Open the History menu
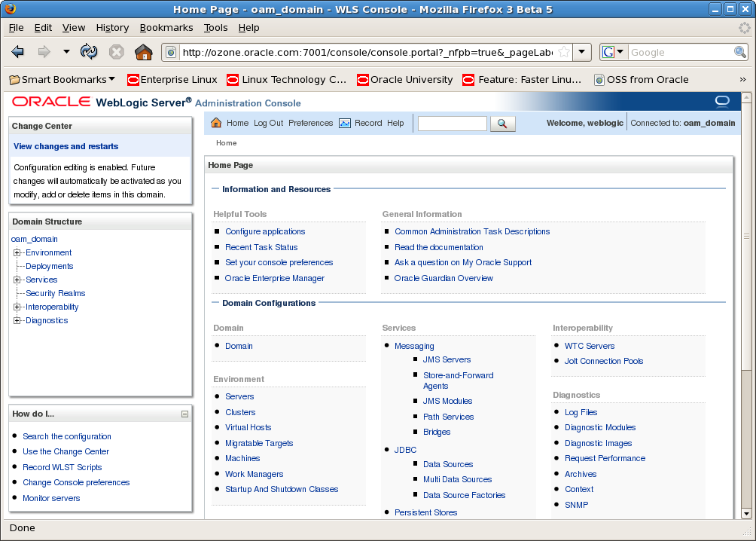756x541 pixels. 112,27
